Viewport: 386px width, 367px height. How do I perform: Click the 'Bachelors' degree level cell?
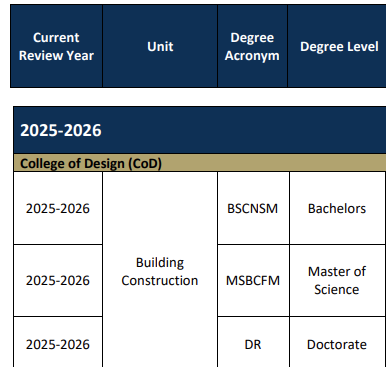[338, 208]
